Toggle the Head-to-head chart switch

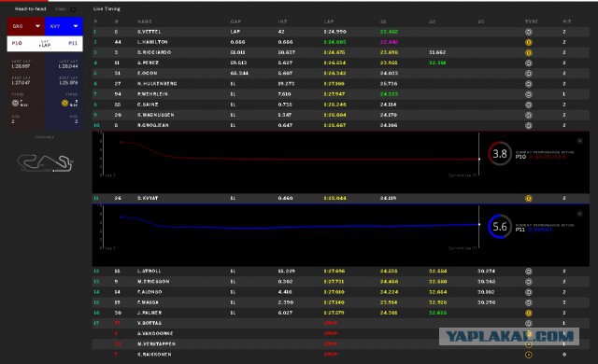tap(73, 9)
